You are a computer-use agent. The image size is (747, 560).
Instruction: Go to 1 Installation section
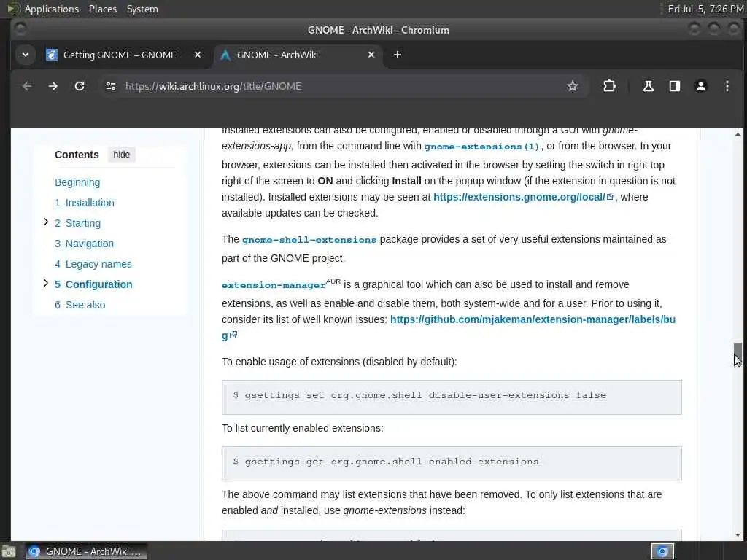pos(85,203)
